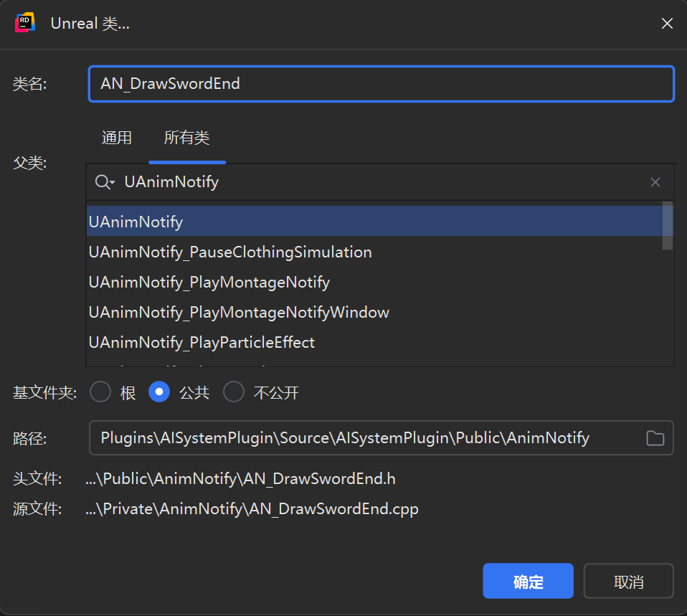
Task: Switch to the 通用 tab
Action: coord(116,138)
